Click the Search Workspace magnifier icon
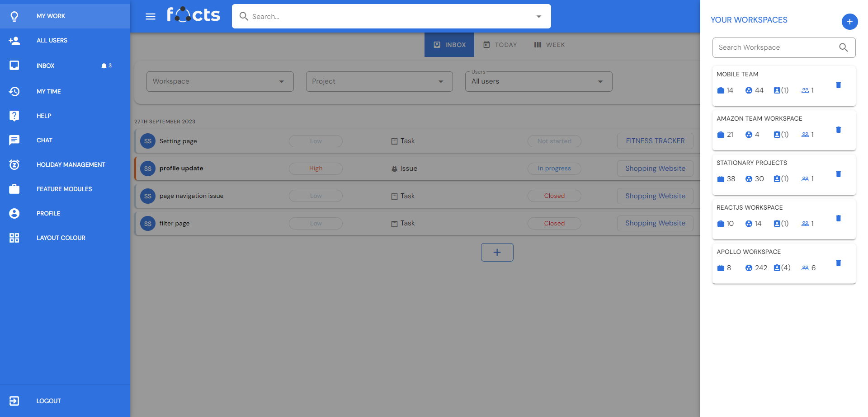Viewport: 868px width, 417px height. 843,47
